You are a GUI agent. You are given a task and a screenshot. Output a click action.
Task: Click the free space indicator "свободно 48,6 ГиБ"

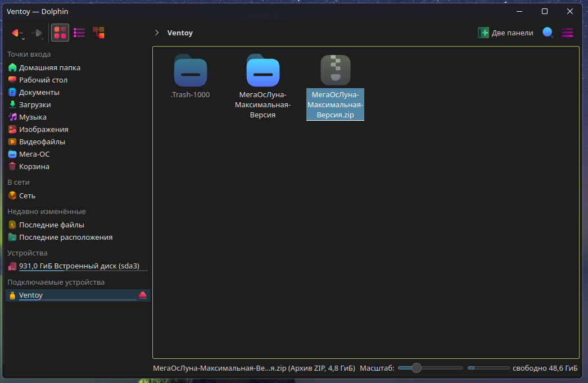[x=545, y=368]
